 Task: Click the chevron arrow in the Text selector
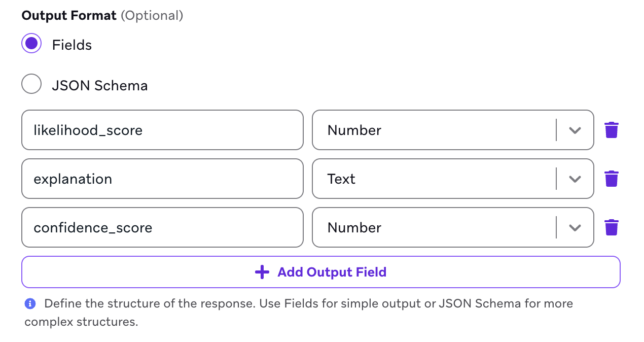click(575, 179)
